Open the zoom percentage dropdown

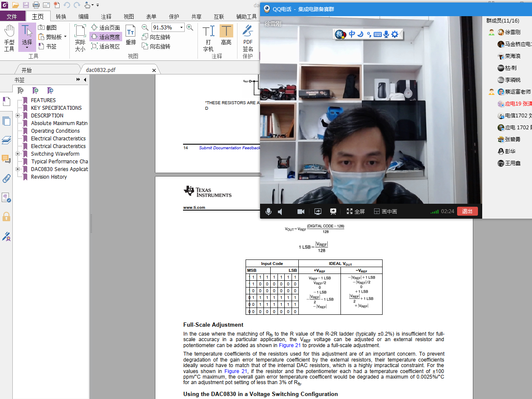point(182,28)
